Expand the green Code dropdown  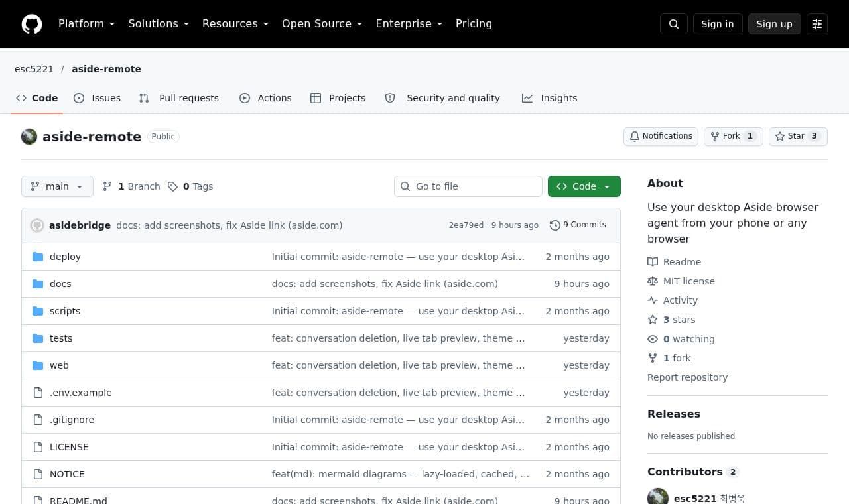[x=584, y=186]
